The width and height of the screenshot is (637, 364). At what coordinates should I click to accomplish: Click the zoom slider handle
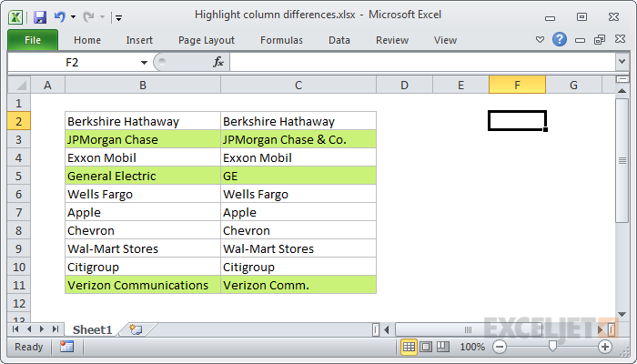point(552,347)
